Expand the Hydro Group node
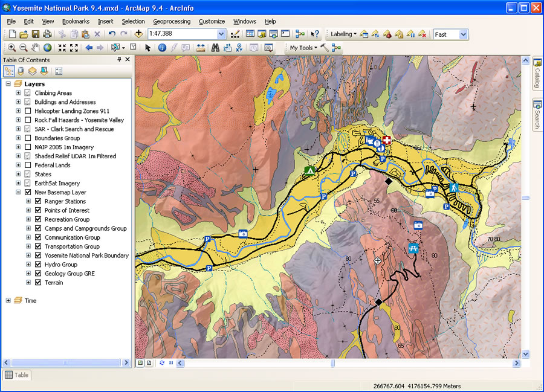The image size is (544, 392). [x=28, y=265]
